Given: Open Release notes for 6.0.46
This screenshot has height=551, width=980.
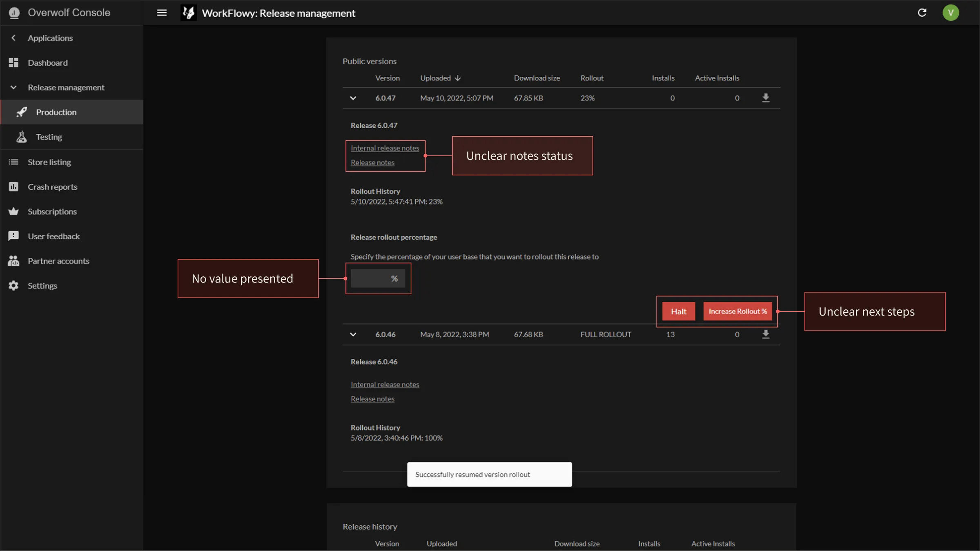Looking at the screenshot, I should tap(372, 399).
